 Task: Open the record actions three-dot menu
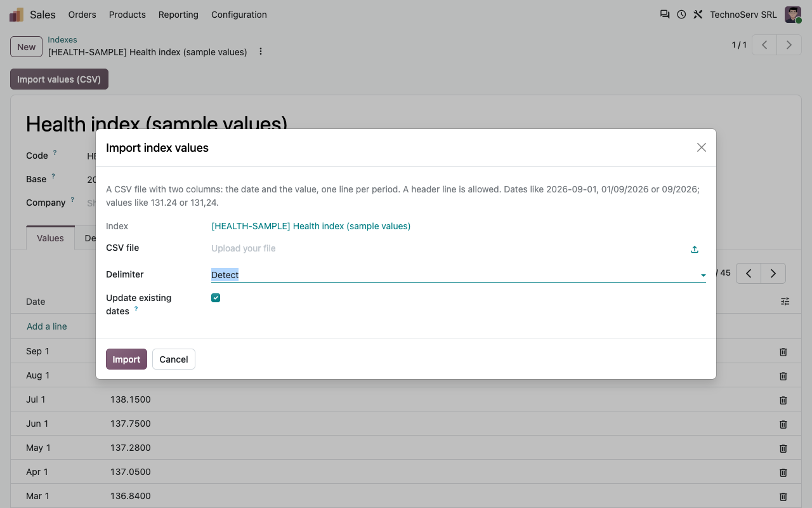click(x=261, y=51)
